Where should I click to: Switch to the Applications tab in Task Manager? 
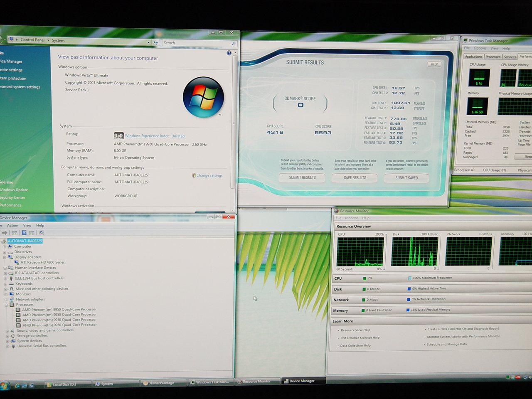click(473, 57)
